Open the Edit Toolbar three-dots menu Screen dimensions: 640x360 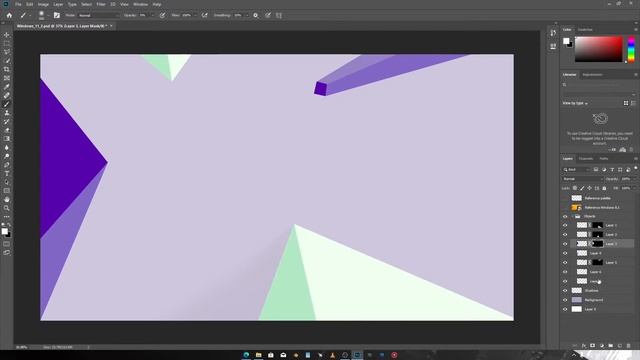coord(7,217)
